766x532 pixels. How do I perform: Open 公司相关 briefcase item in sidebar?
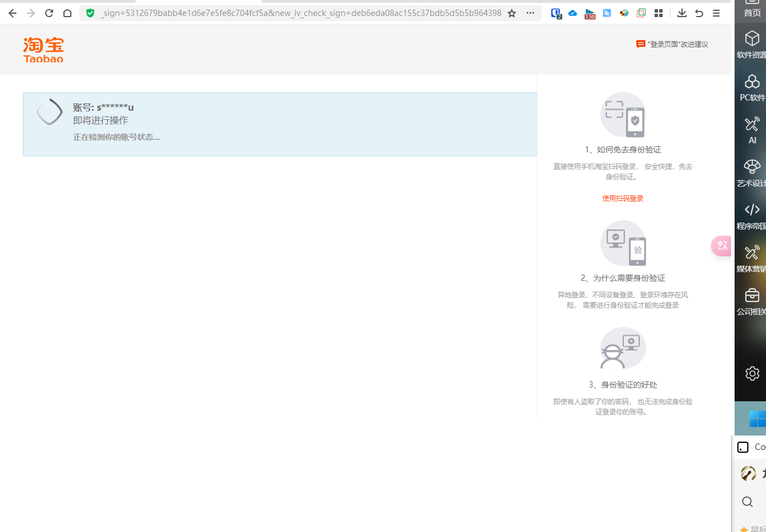point(752,301)
